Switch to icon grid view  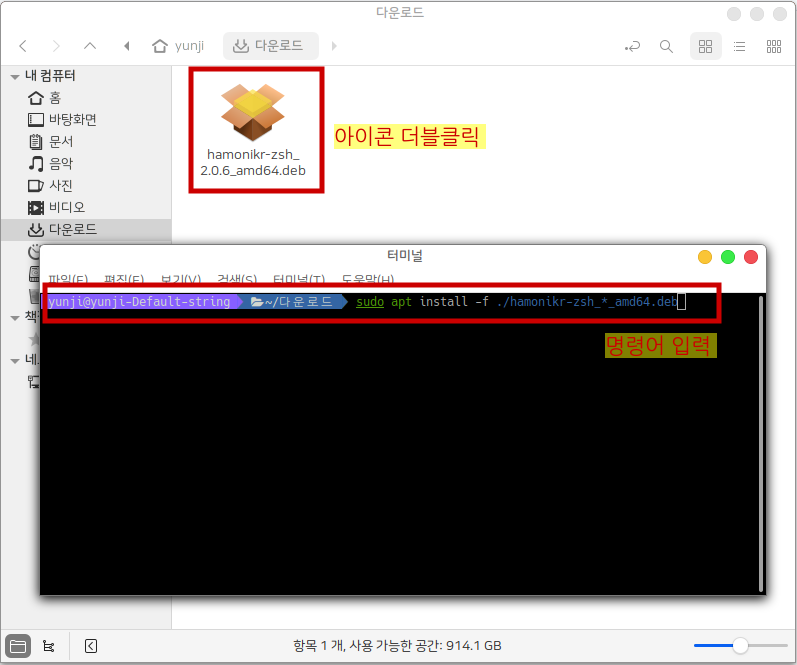coord(706,46)
